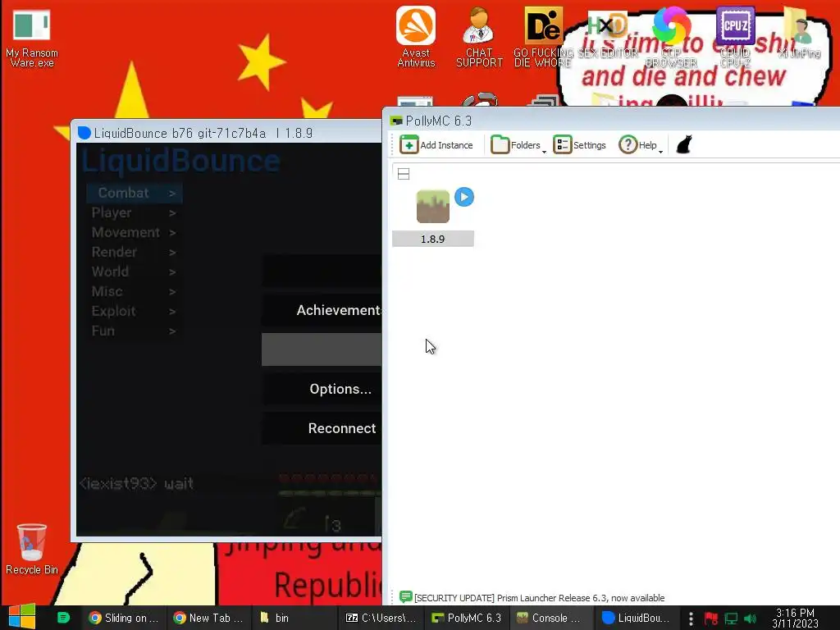
Task: Select the 1.8.9 instance label
Action: [433, 239]
